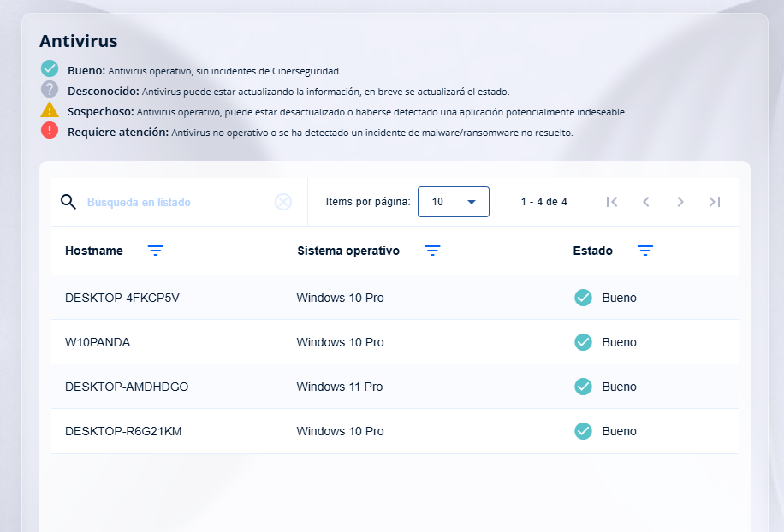
Task: Select hostname DESKTOP-R6G21KM
Action: click(x=123, y=431)
